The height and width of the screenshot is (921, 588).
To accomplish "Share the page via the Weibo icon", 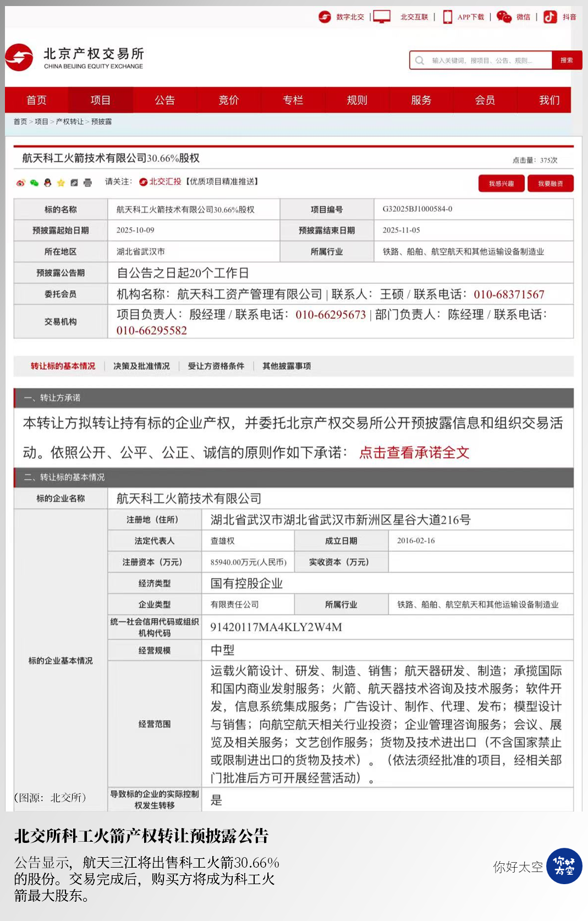I will tap(21, 183).
